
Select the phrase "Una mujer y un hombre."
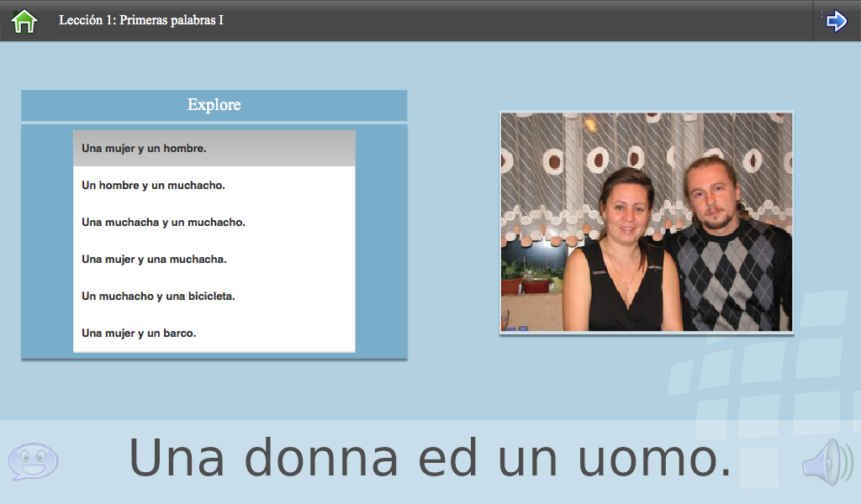(x=214, y=148)
